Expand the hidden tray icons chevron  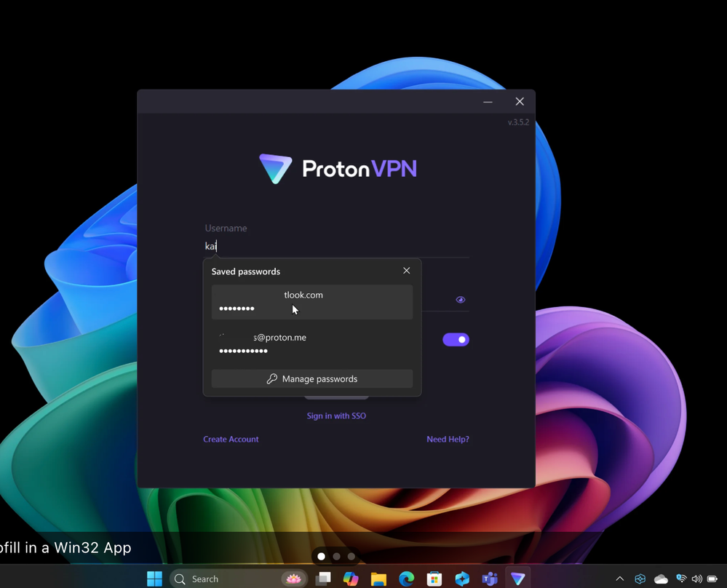coord(620,579)
